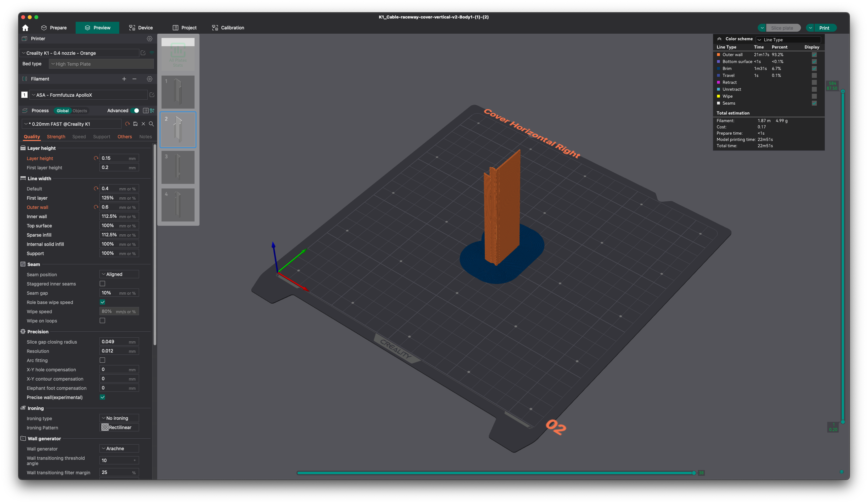Enable Arc fitting checkbox
868x504 pixels.
[x=103, y=360]
